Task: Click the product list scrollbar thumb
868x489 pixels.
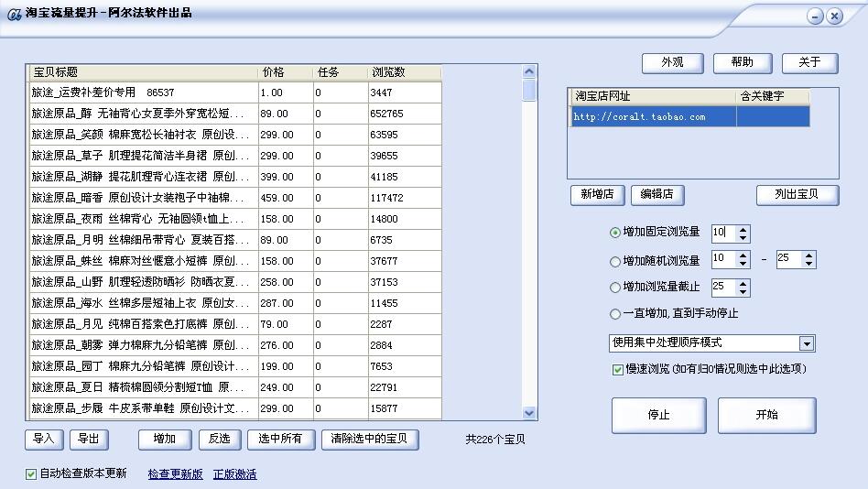Action: click(529, 91)
